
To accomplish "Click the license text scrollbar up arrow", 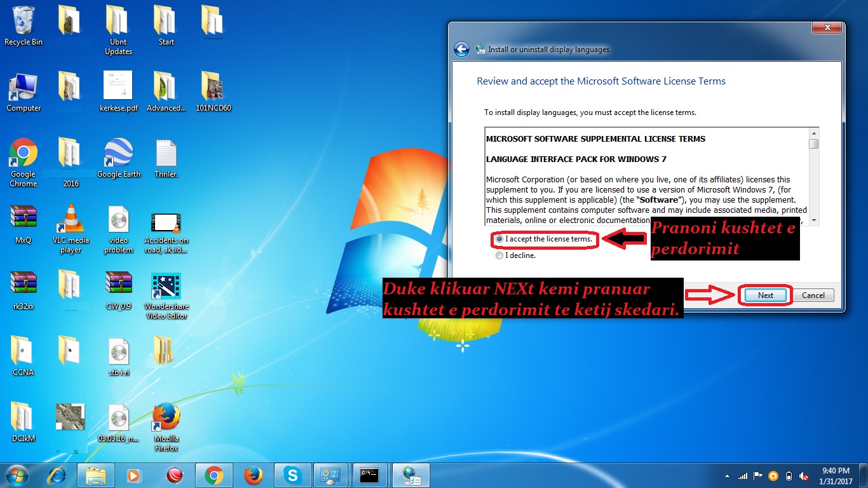I will point(813,133).
